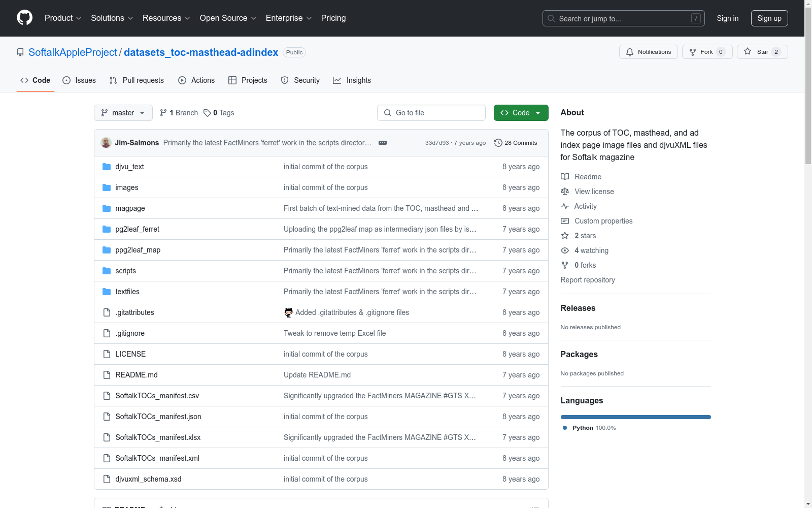Click the tag icon beside 0 Tags

pyautogui.click(x=207, y=113)
